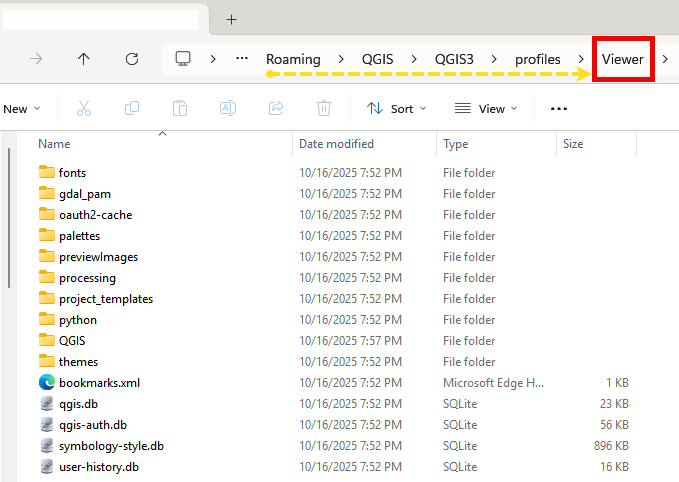
Task: Select the fonts folder icon
Action: coord(47,172)
